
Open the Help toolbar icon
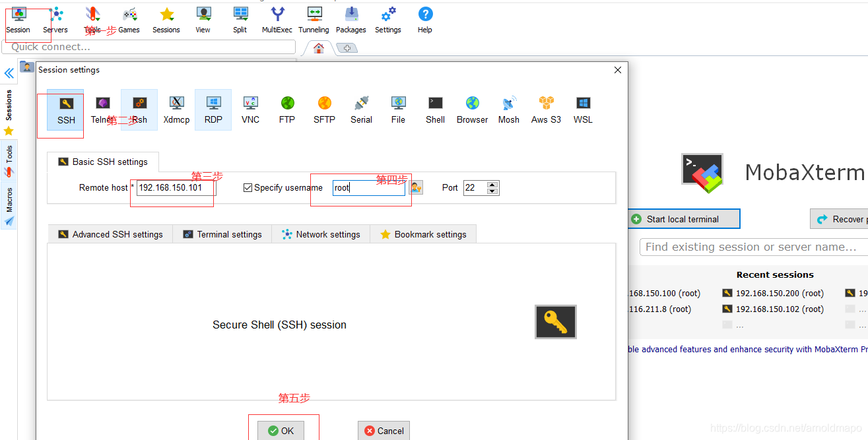[x=425, y=20]
